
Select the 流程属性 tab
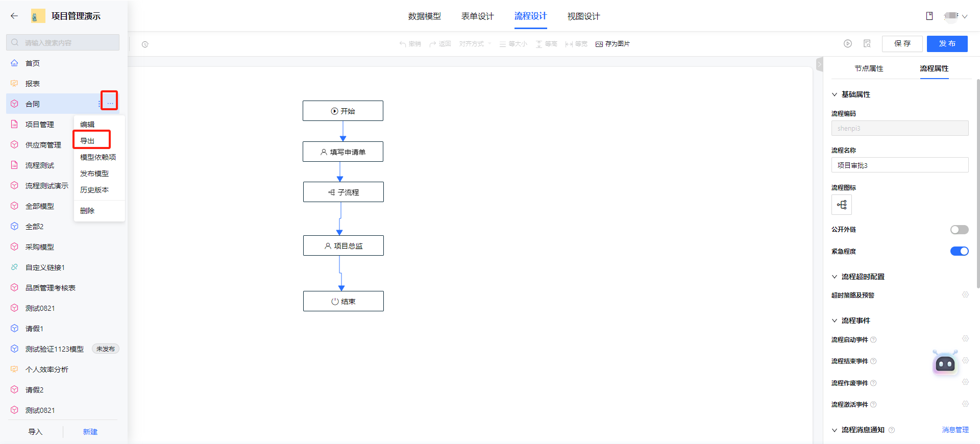coord(934,68)
